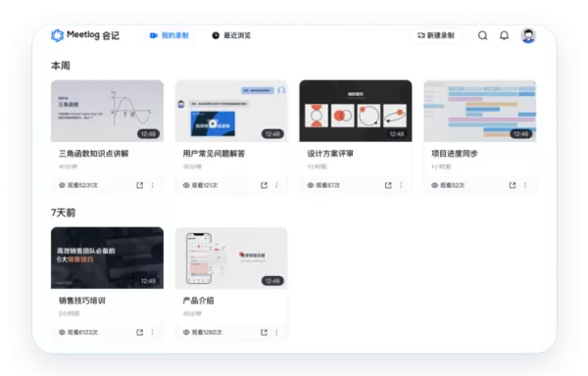The width and height of the screenshot is (588, 376).
Task: Open more options for 三角函数知识点讲解
Action: 153,185
